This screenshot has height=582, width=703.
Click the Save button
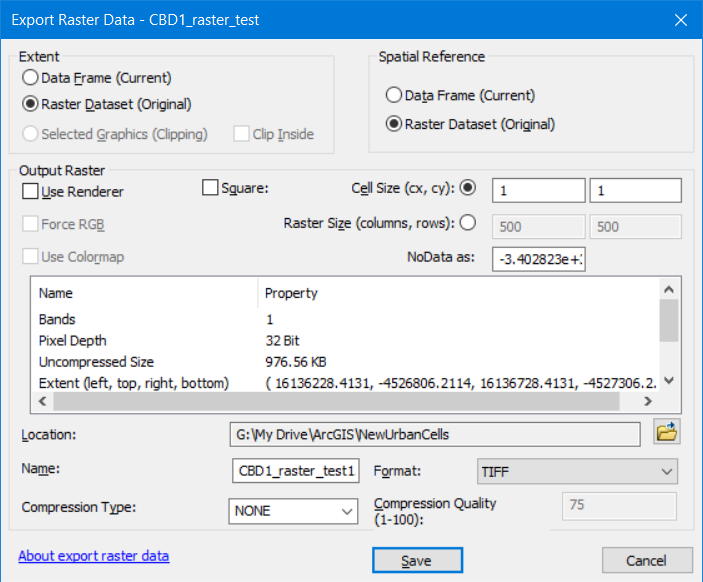(x=417, y=560)
